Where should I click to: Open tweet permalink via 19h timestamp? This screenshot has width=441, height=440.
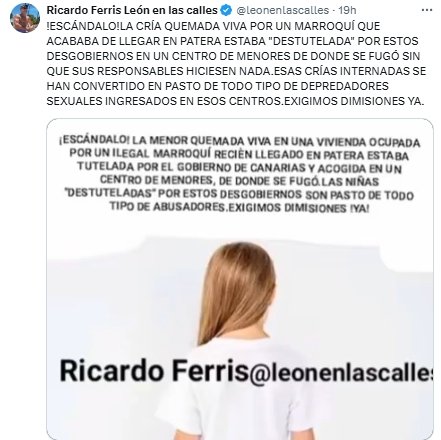point(347,10)
